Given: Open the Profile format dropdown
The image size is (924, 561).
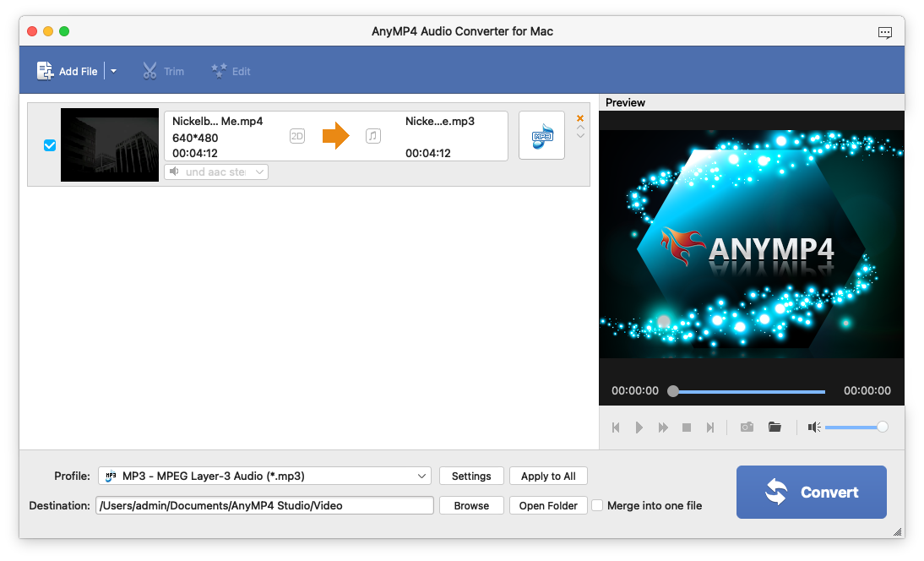Looking at the screenshot, I should 264,477.
